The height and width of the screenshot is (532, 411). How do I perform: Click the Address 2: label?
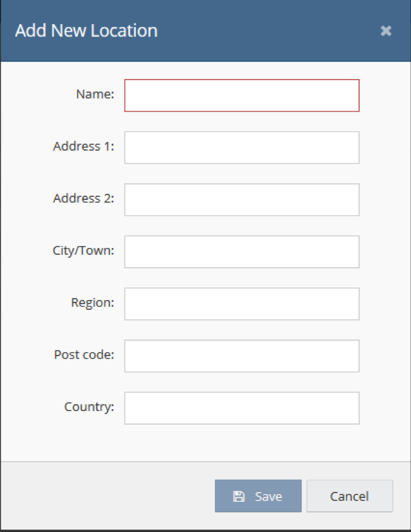click(83, 198)
